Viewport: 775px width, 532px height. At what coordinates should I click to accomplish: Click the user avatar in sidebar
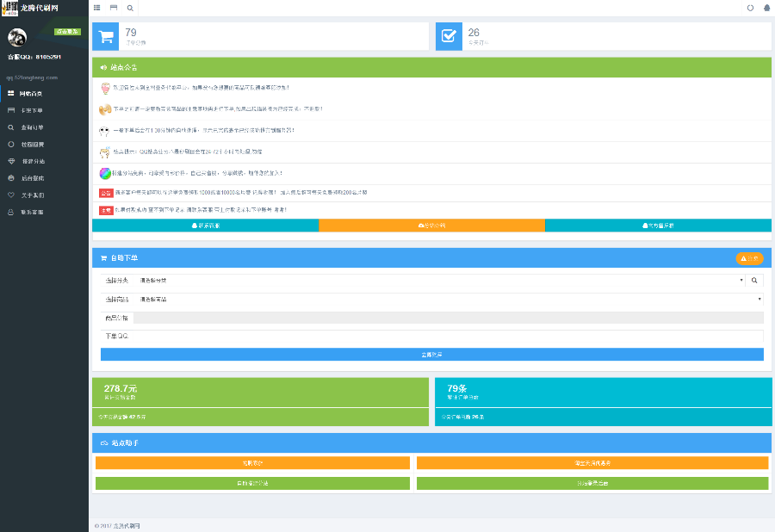17,38
